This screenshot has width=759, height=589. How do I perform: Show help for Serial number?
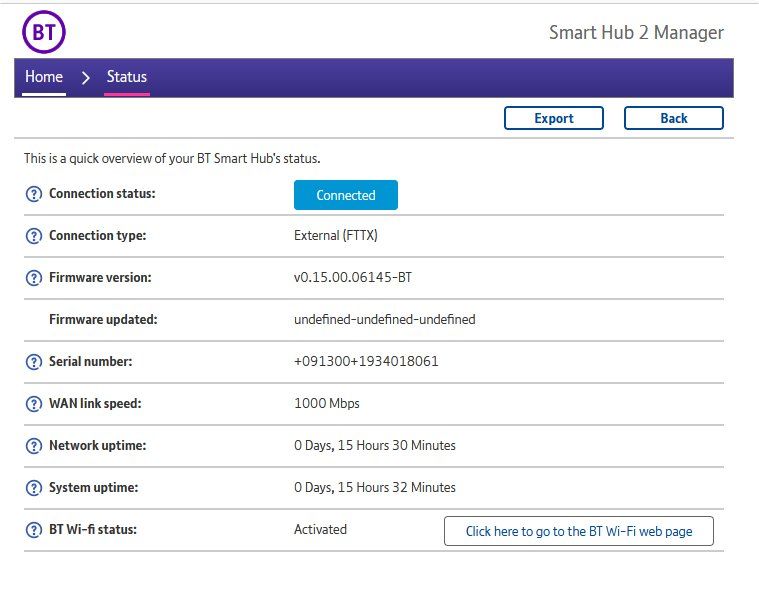point(33,362)
